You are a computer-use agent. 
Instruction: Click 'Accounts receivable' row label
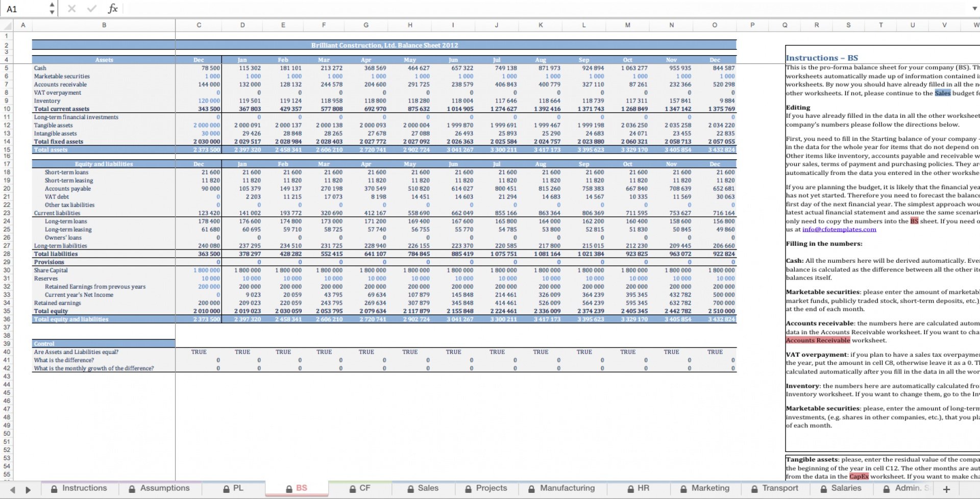click(60, 84)
